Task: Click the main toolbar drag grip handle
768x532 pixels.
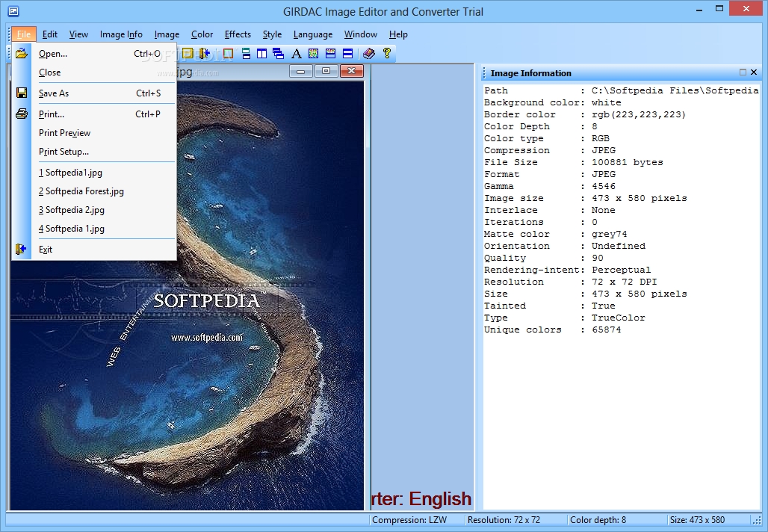Action: coord(9,53)
